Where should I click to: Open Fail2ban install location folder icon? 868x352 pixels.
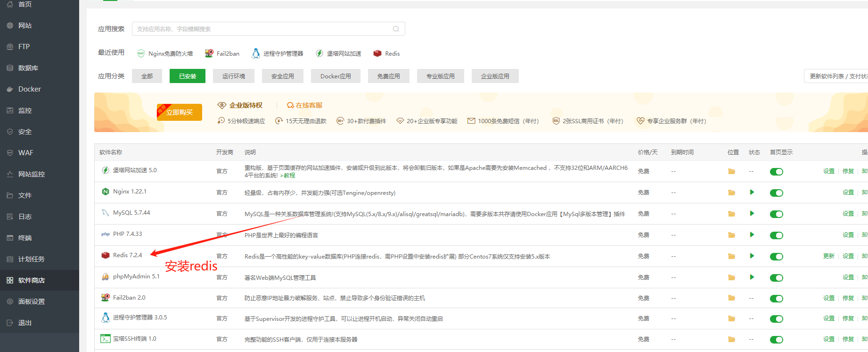point(731,298)
